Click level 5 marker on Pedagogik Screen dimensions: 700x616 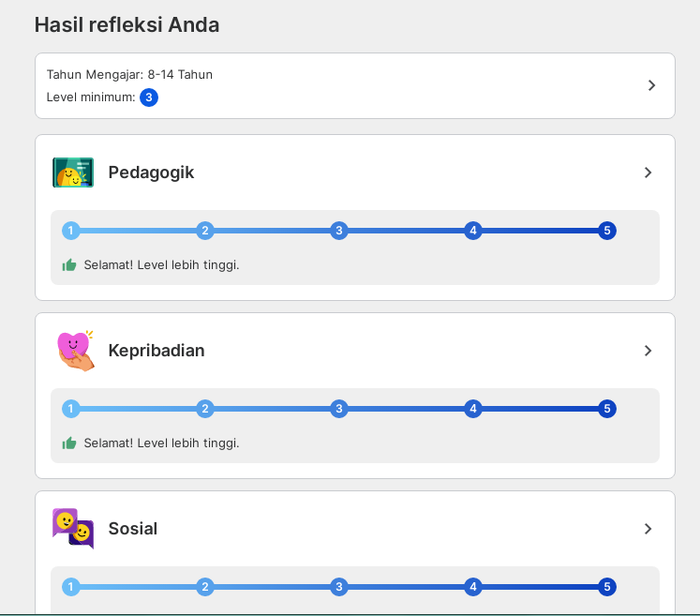tap(607, 231)
